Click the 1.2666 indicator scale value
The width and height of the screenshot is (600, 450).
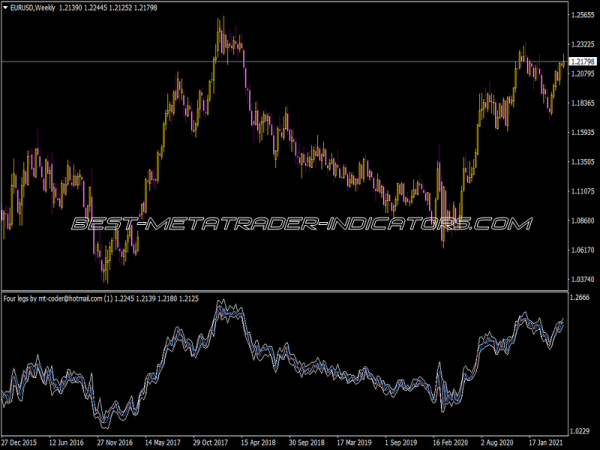[578, 299]
